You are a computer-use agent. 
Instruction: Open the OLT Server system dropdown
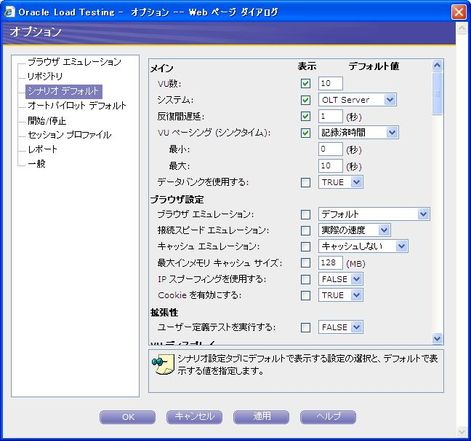coord(357,100)
